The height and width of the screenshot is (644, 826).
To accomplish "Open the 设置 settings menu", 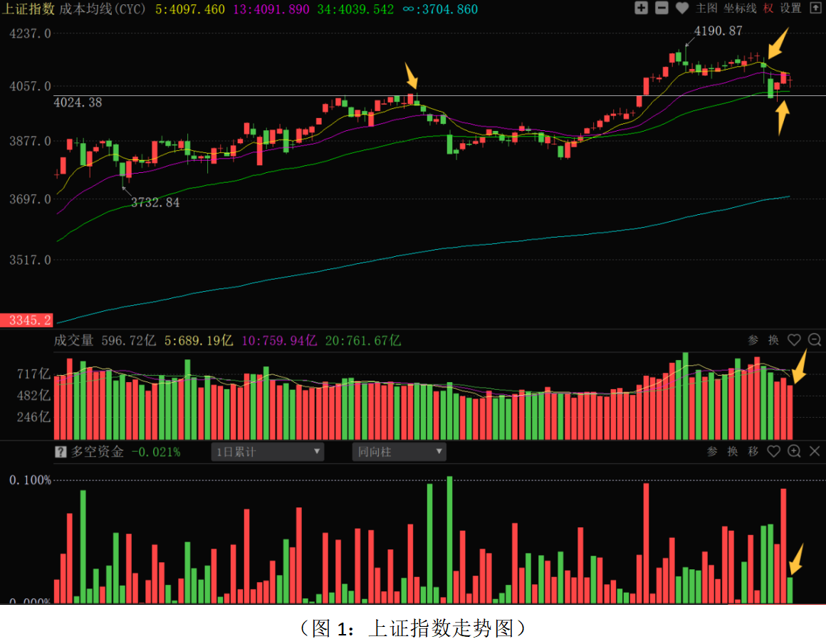I will pos(790,9).
